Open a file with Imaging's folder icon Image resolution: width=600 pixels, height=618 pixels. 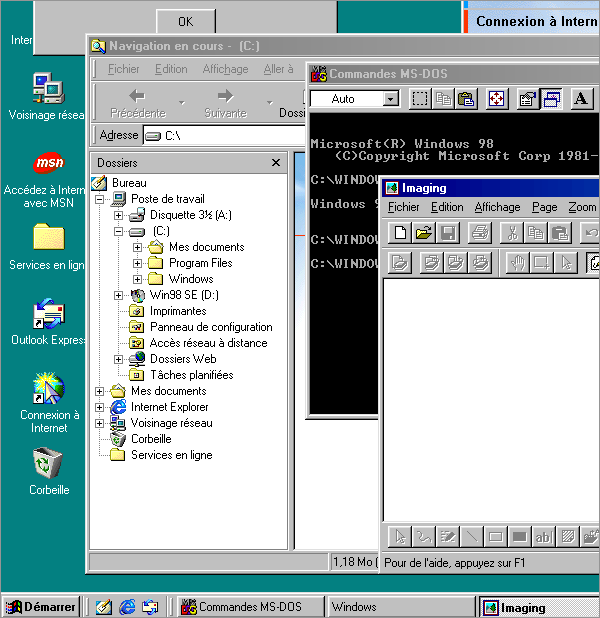coord(423,233)
